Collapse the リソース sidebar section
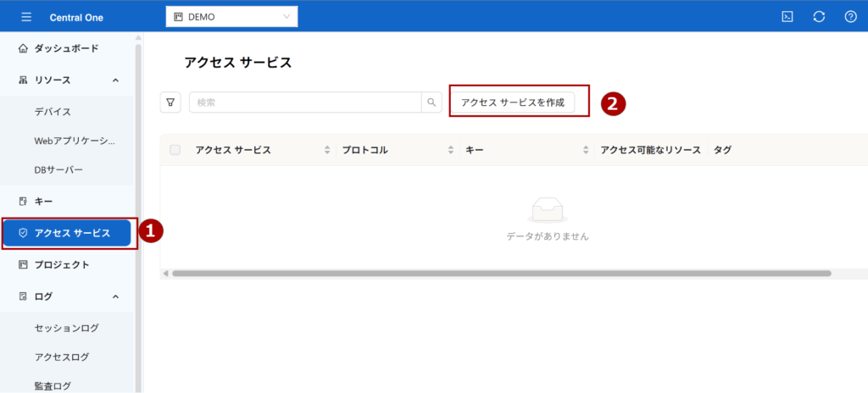 click(115, 80)
